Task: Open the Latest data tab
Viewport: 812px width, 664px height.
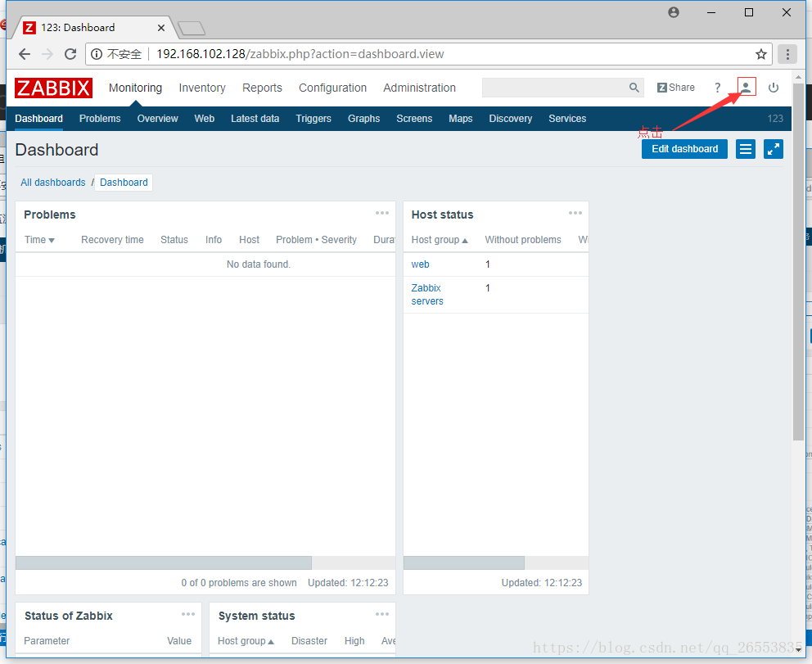Action: (x=255, y=119)
